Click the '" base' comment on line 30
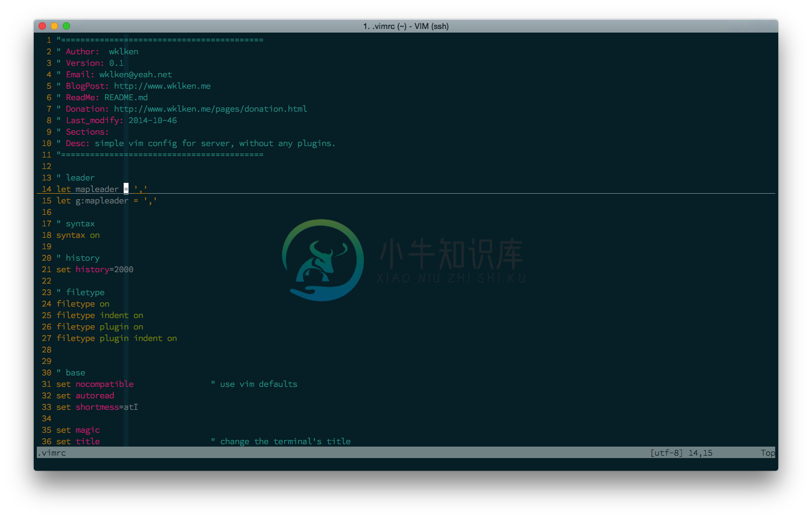Viewport: 812px width, 519px height. [71, 372]
